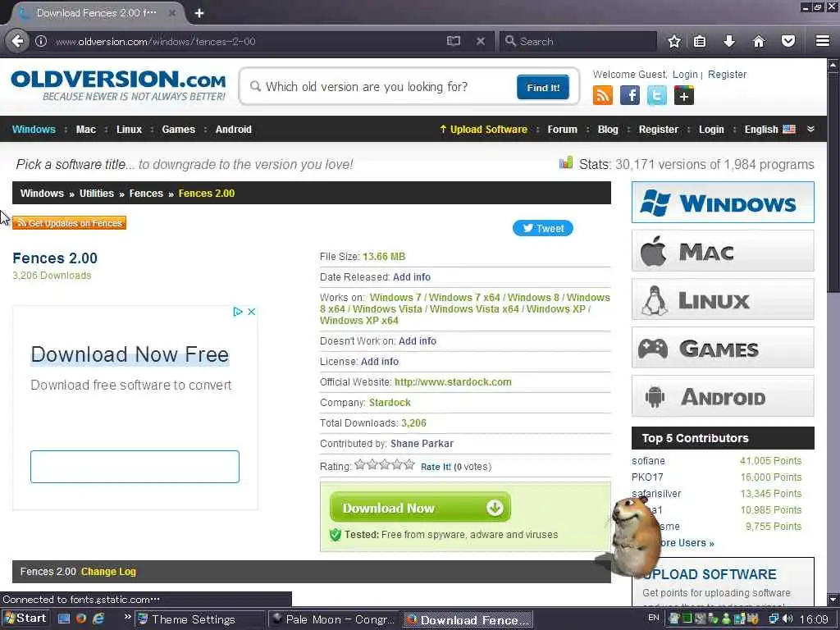This screenshot has width=840, height=630.
Task: Open Linux category in nav bar
Action: (129, 129)
